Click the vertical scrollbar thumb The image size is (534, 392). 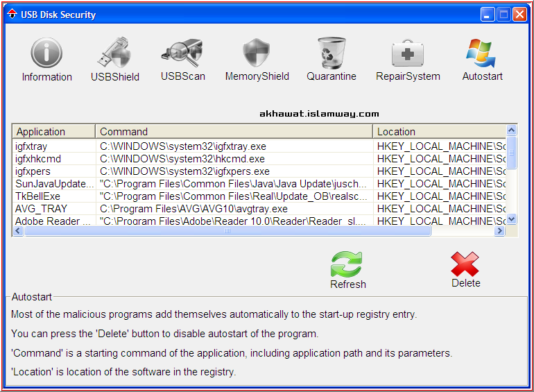(x=511, y=152)
